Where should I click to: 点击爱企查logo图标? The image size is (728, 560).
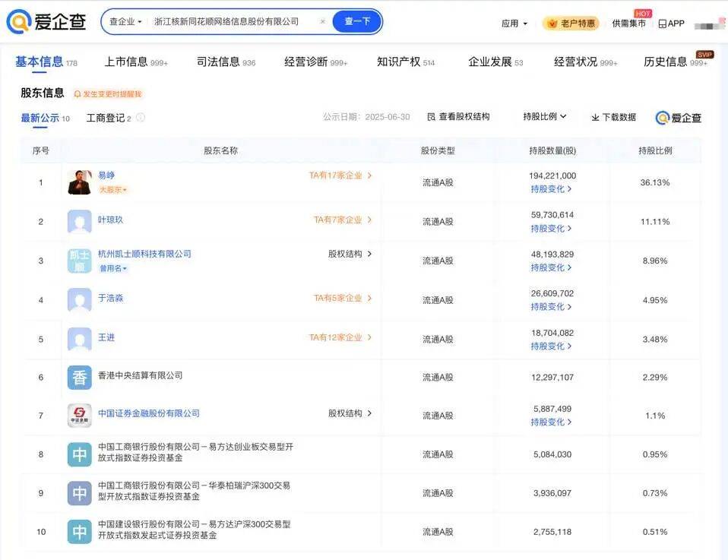point(19,21)
